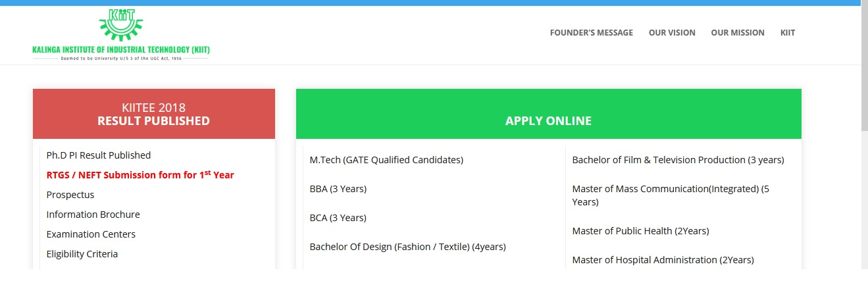
Task: Open the Our Mission menu item
Action: coord(738,33)
